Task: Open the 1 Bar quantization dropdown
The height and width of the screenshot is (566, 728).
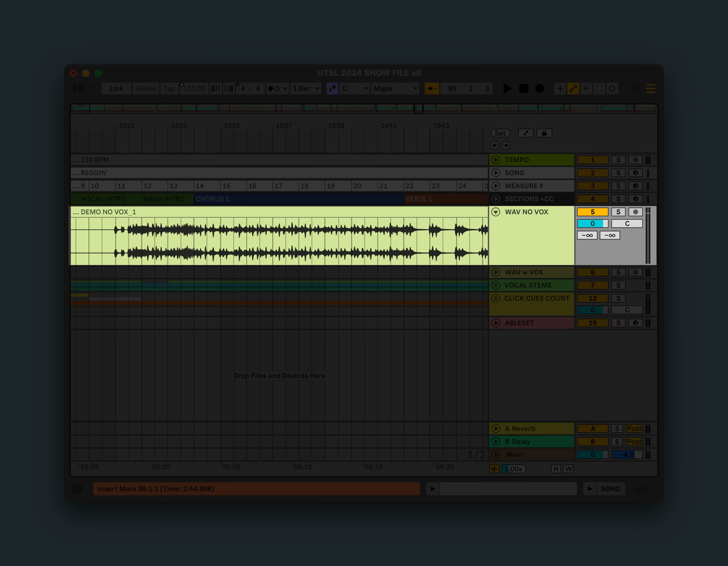Action: click(306, 89)
